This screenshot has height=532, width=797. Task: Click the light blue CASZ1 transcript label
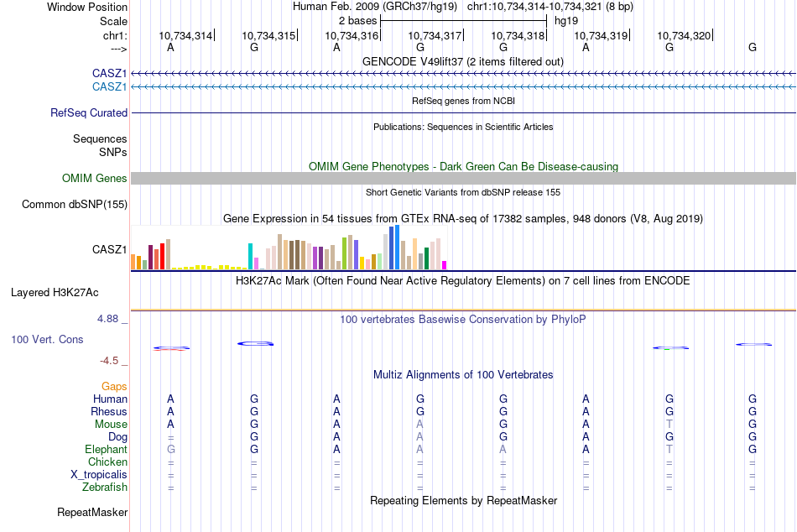109,87
